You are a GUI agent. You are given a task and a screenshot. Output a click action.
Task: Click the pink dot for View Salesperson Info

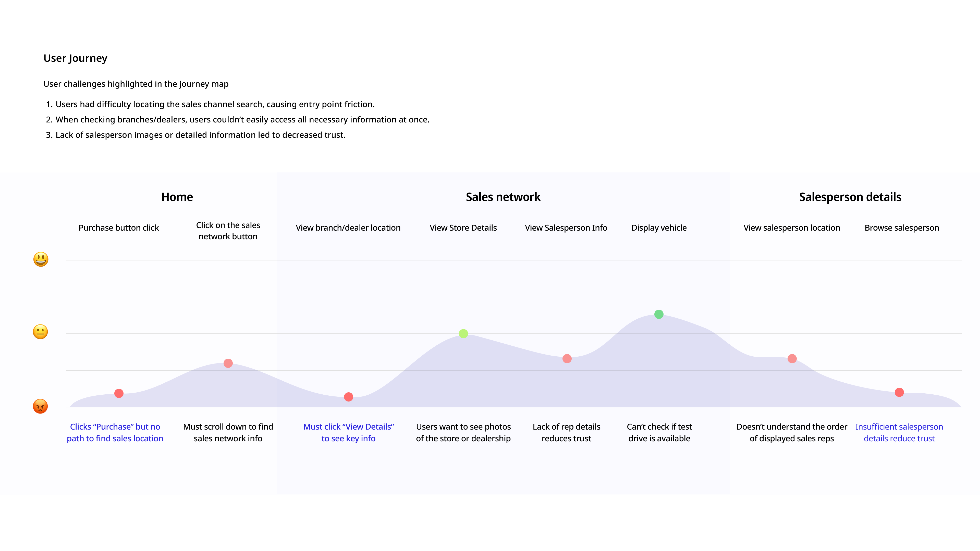click(567, 359)
